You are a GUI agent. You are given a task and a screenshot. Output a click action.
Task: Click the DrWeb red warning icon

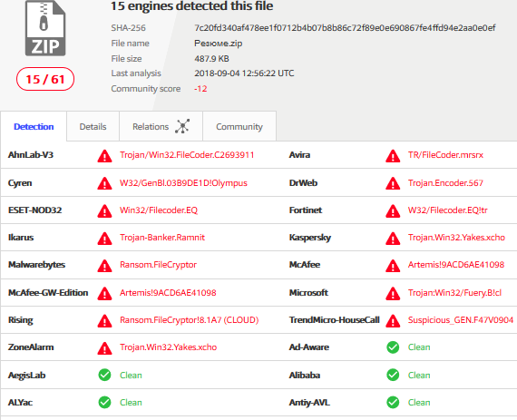[x=393, y=183]
